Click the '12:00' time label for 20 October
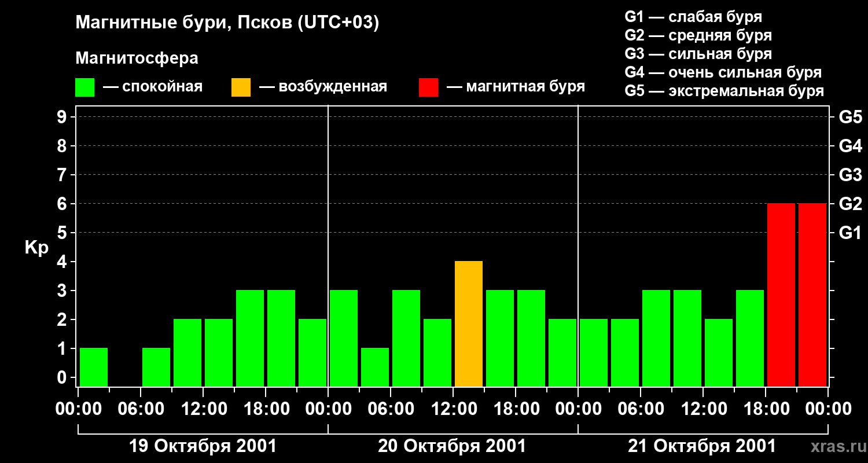 pyautogui.click(x=453, y=409)
